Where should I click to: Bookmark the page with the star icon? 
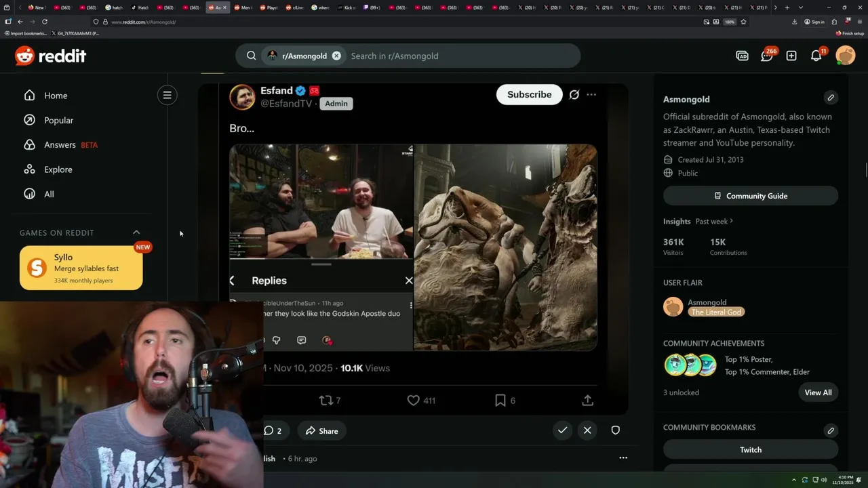pyautogui.click(x=743, y=22)
